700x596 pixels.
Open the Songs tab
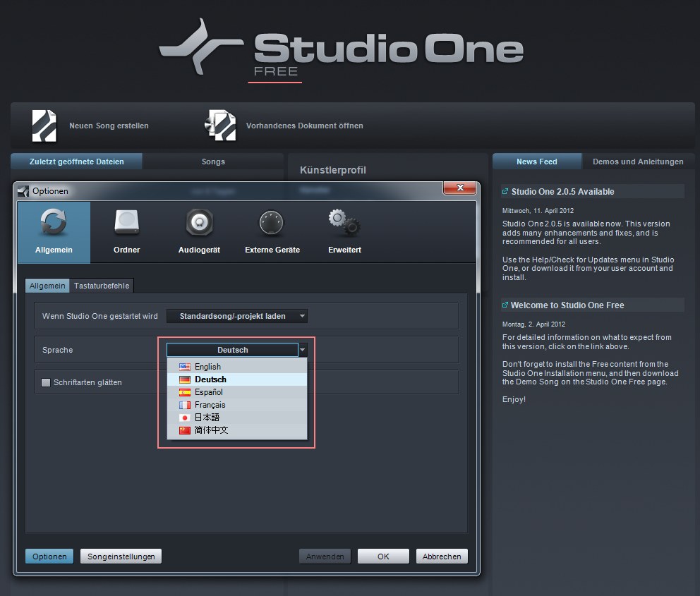tap(213, 162)
